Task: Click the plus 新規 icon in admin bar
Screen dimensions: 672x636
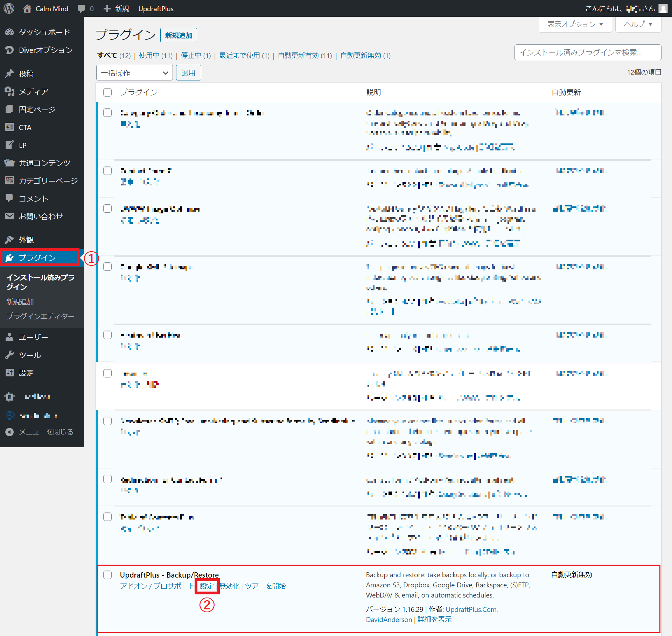Action: 107,8
